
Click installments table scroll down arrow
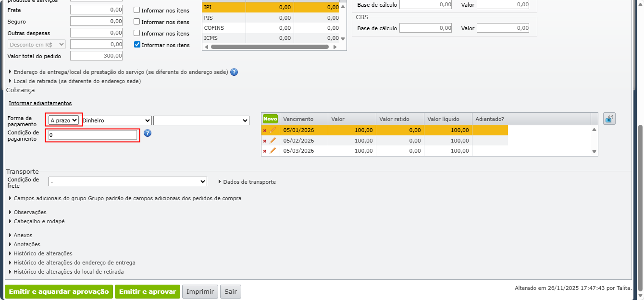coord(594,152)
